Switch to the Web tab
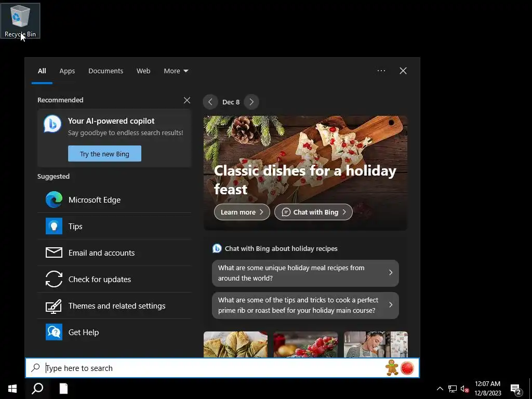Viewport: 532px width, 399px height. 143,71
